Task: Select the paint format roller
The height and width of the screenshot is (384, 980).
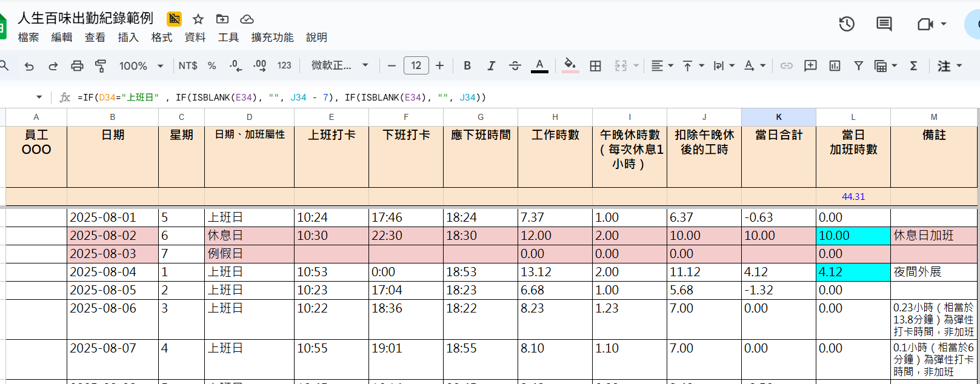Action: pyautogui.click(x=101, y=66)
